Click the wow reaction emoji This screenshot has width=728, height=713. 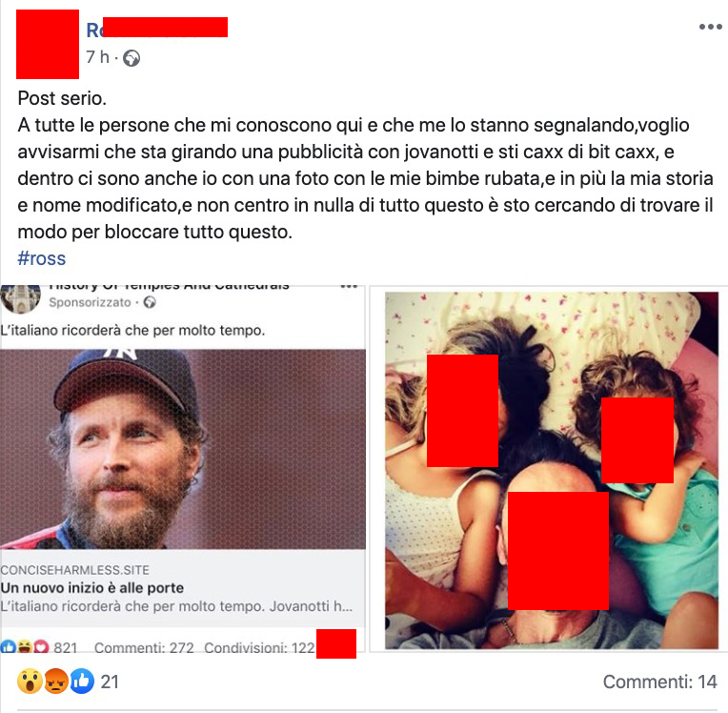[x=30, y=682]
